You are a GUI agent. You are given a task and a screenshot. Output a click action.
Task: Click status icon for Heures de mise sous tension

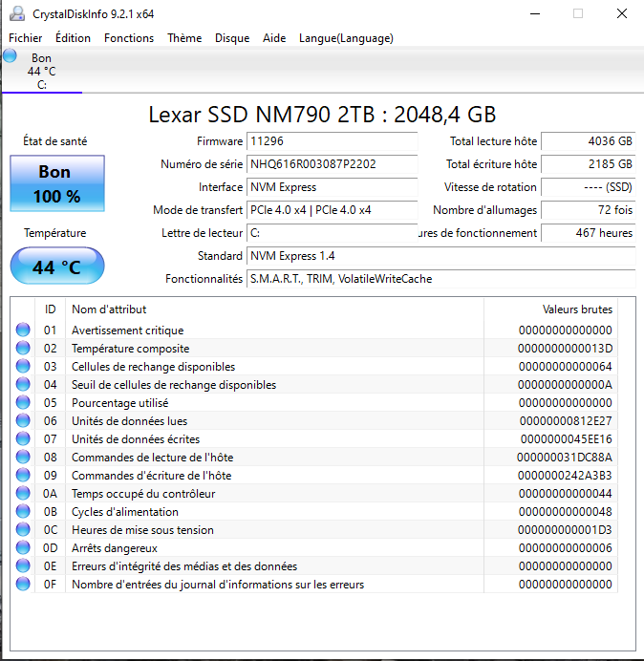23,530
